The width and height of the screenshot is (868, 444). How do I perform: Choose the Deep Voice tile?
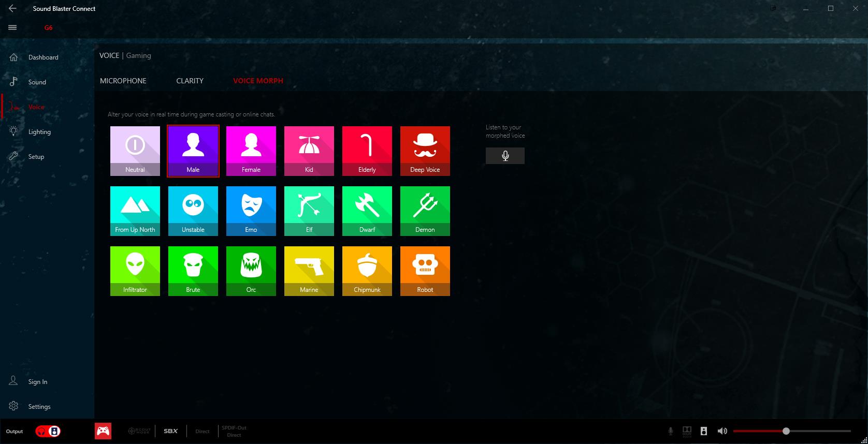click(425, 151)
